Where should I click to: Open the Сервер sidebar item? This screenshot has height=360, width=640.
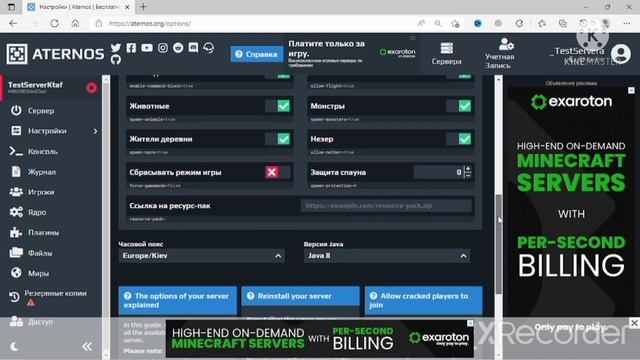point(41,111)
